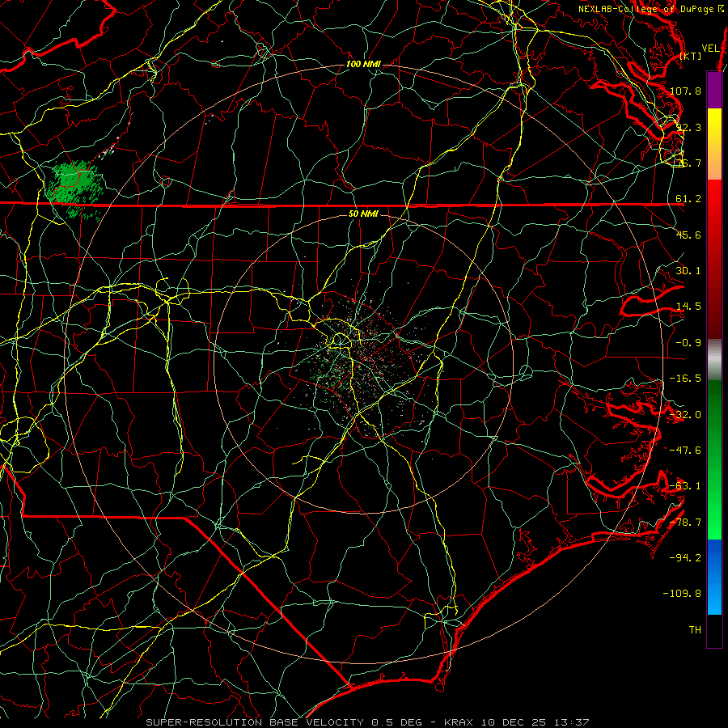728x728 pixels.
Task: Click the green inbound velocity echo northwest of the radar
Action: coord(74,186)
